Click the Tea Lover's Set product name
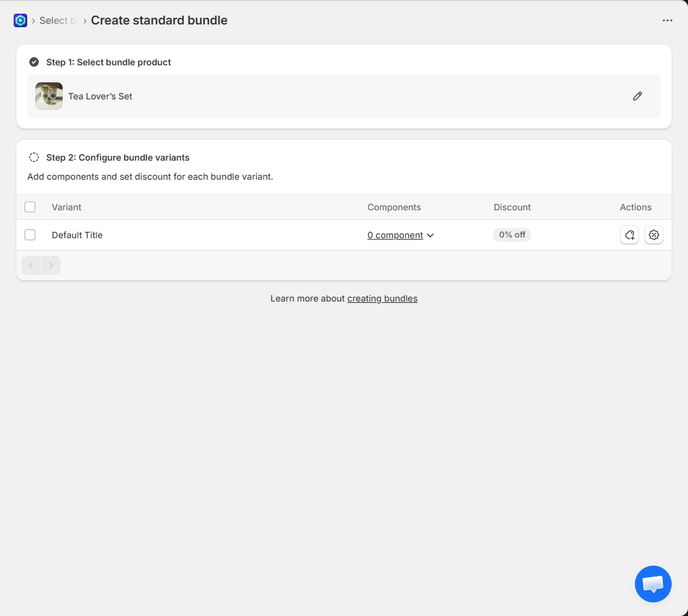This screenshot has height=616, width=688. click(x=100, y=96)
